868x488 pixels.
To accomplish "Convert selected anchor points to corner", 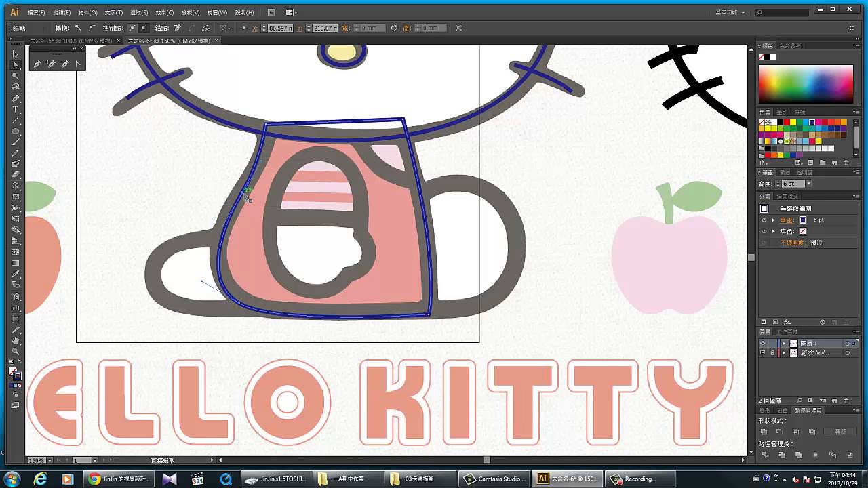I will tap(78, 28).
